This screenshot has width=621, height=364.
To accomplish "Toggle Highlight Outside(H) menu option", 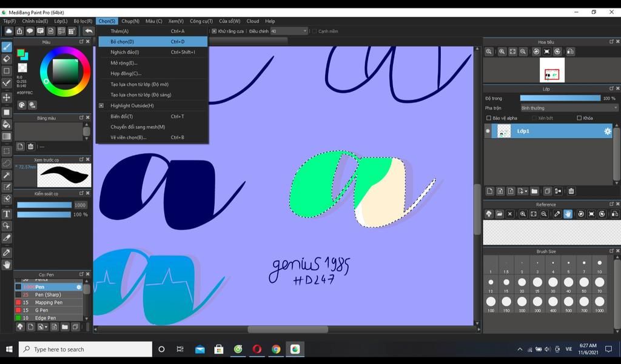I will click(152, 105).
